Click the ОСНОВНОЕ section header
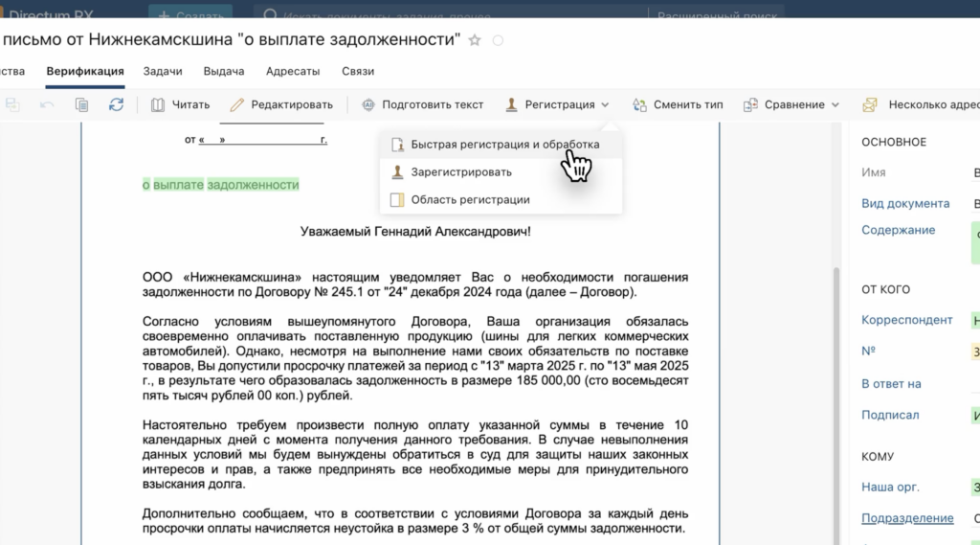This screenshot has width=980, height=545. 894,142
